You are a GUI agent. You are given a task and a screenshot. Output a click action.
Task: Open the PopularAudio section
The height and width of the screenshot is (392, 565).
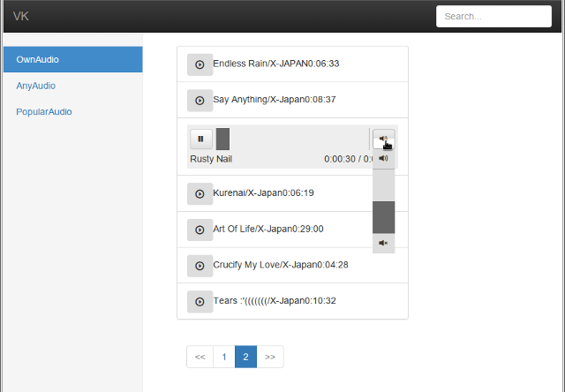coord(72,112)
